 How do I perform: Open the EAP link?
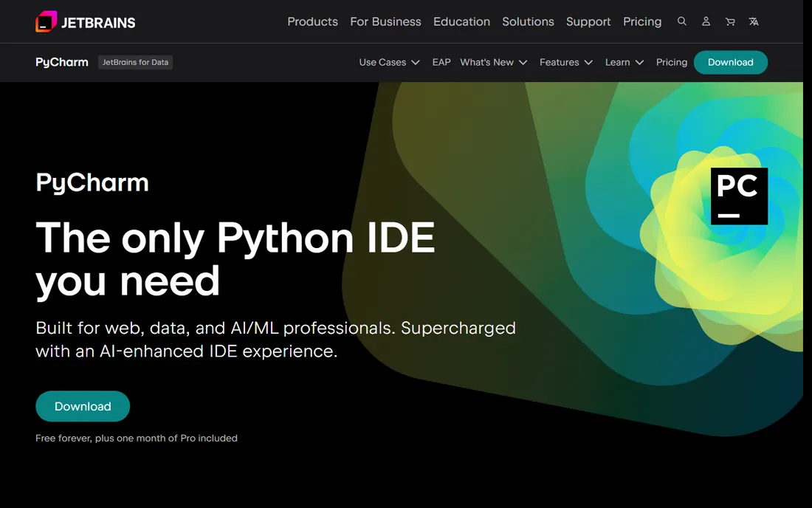click(x=441, y=62)
